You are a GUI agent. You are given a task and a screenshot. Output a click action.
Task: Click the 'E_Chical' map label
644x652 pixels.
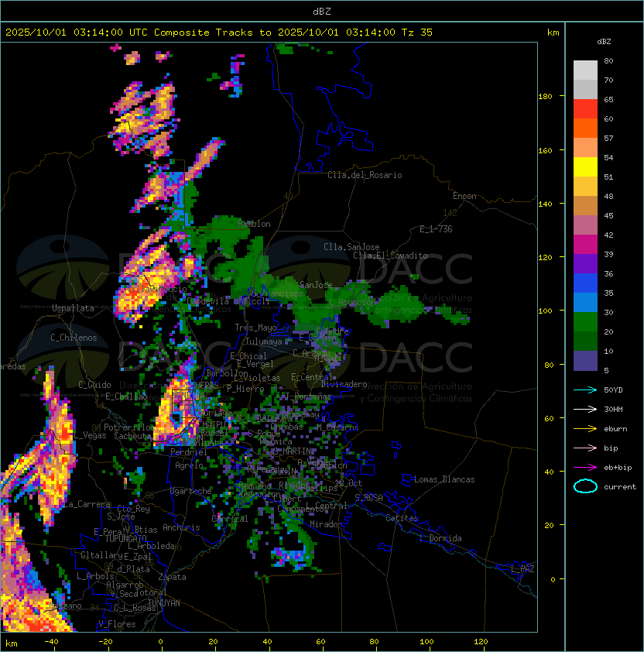248,356
